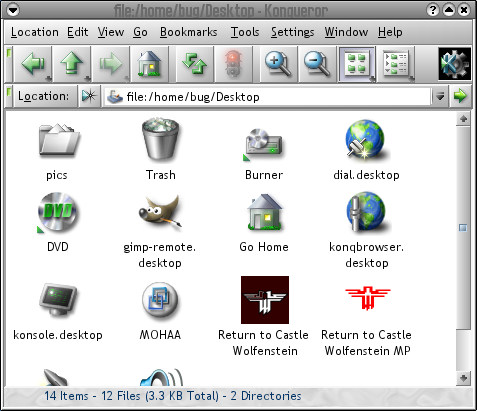Image resolution: width=477 pixels, height=411 pixels.
Task: Select the gimp-remote.desktop file
Action: coord(160,231)
